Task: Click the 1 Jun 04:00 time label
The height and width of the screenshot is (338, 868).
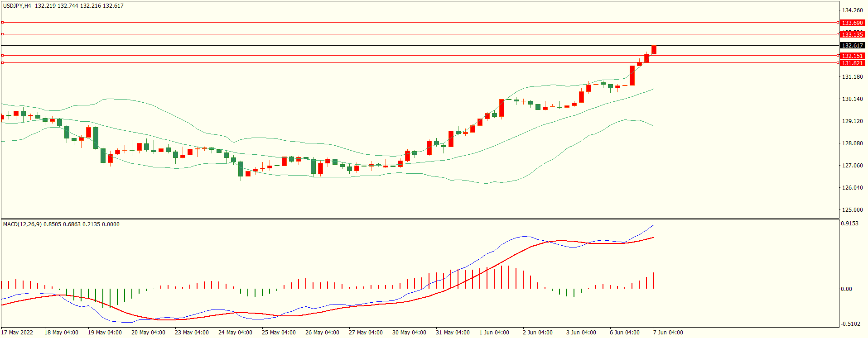Action: [x=494, y=333]
